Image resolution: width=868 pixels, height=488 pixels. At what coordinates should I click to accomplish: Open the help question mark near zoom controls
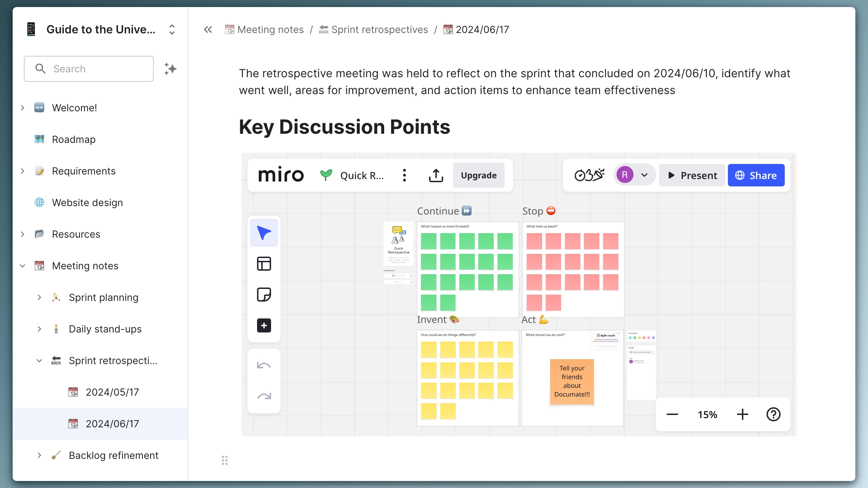coord(773,414)
